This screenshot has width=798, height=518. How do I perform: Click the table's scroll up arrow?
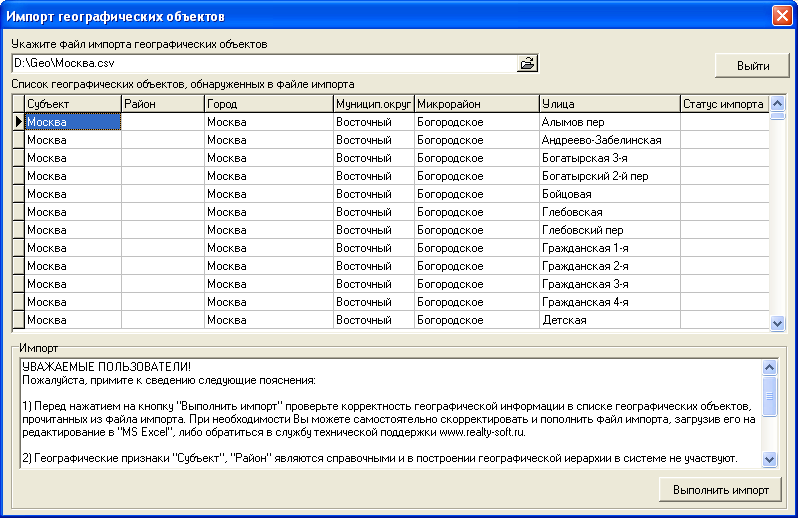(777, 104)
